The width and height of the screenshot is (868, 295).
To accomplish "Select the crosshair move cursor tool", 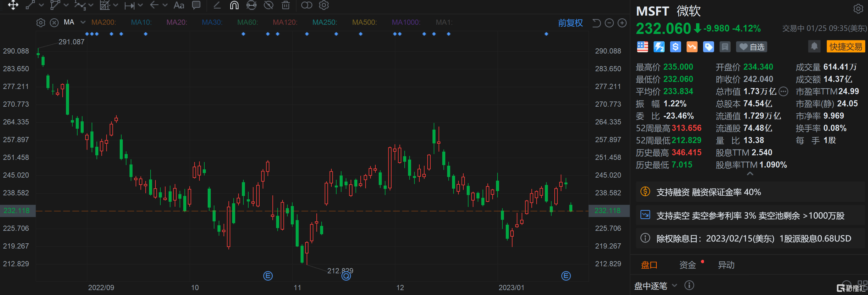I will [13, 5].
